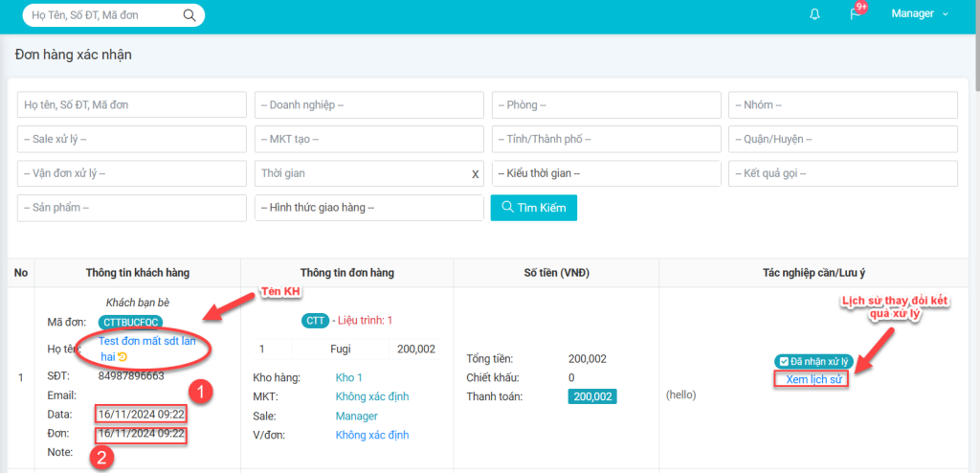Click the CTTBUCFOC order code badge

pyautogui.click(x=130, y=322)
